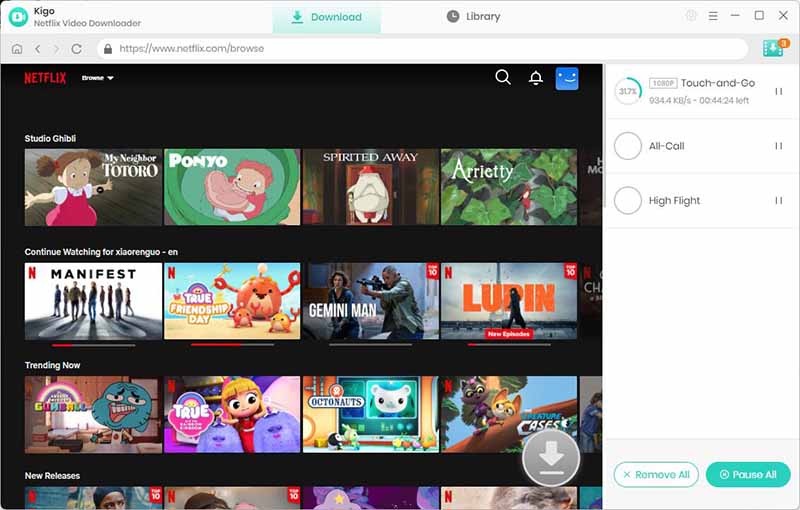Screen dimensions: 800x510
Task: Click the Touch-and-Go progress circle
Action: click(628, 91)
